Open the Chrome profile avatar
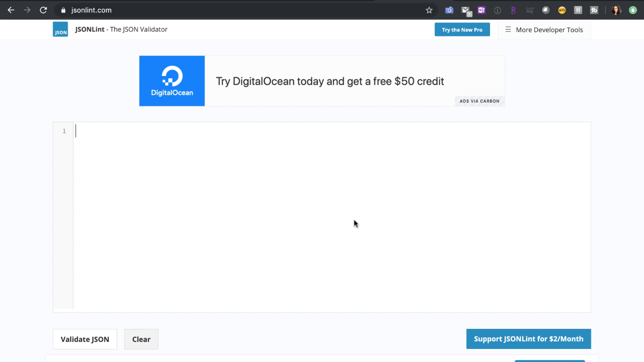644x362 pixels. click(616, 10)
